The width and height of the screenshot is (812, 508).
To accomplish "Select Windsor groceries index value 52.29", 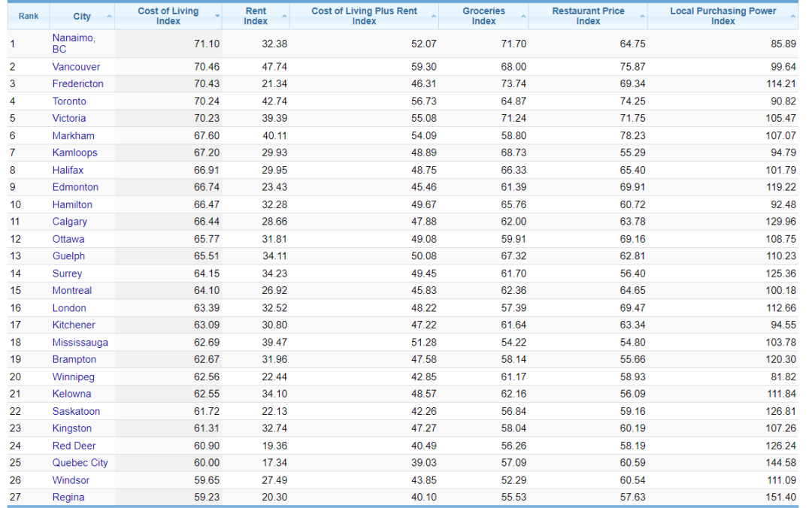I will (x=514, y=480).
